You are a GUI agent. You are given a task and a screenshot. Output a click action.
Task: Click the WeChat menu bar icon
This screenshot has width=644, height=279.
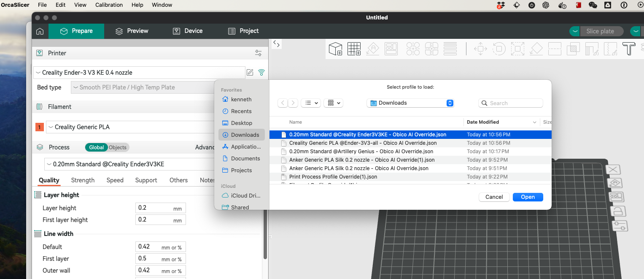point(593,5)
